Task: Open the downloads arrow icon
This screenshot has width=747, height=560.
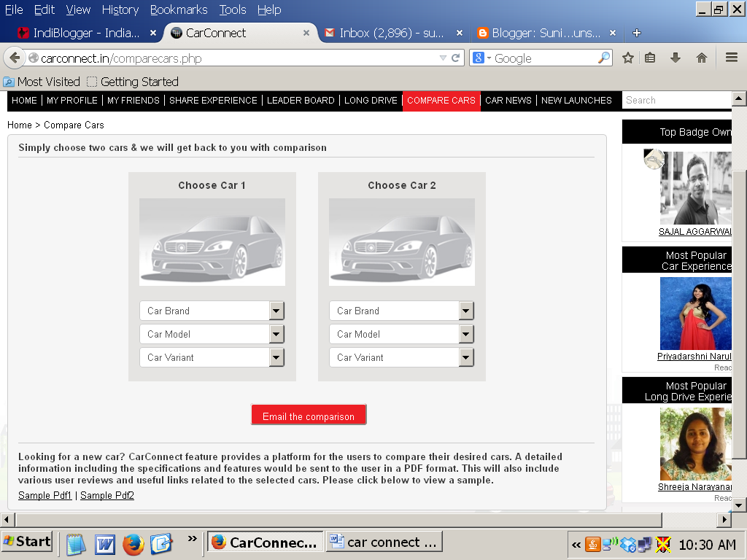Action: [675, 58]
